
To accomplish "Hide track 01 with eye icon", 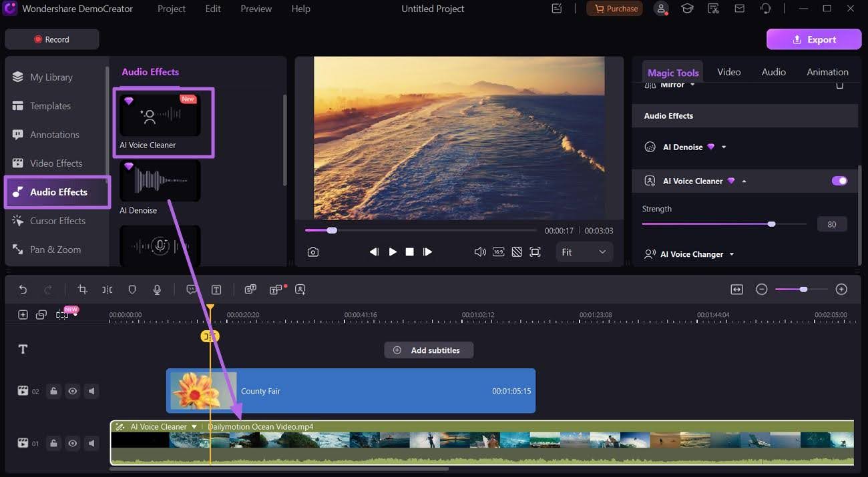I will [x=72, y=443].
